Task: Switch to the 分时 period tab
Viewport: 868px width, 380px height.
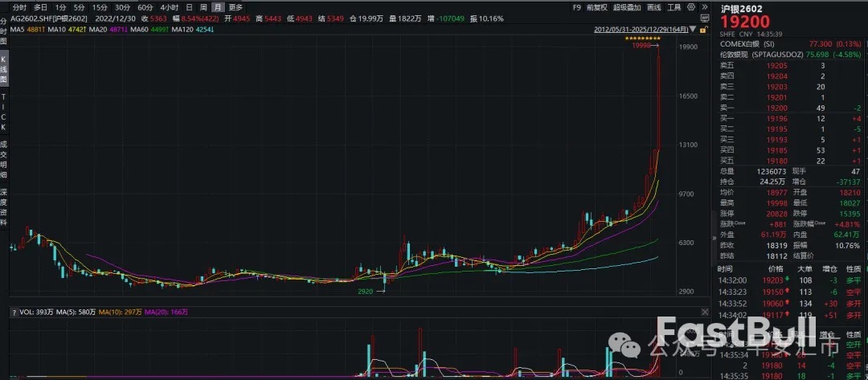Action: 18,6
